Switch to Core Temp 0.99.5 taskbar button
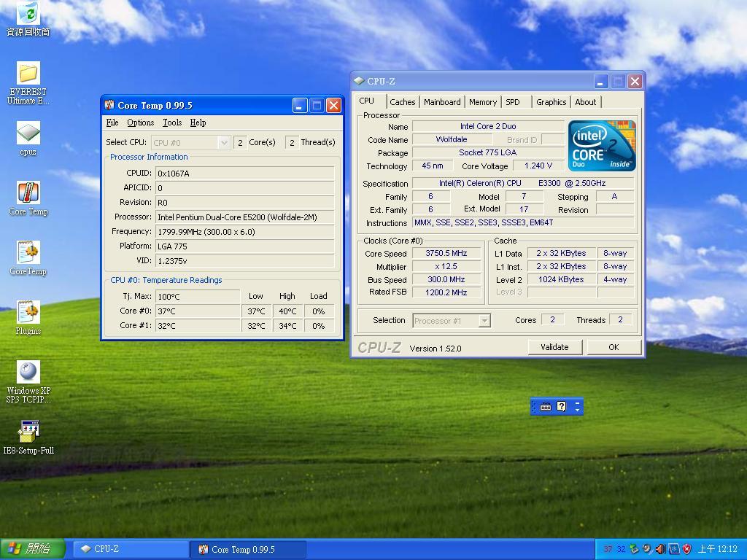Viewport: 747px width, 560px height. pyautogui.click(x=248, y=549)
